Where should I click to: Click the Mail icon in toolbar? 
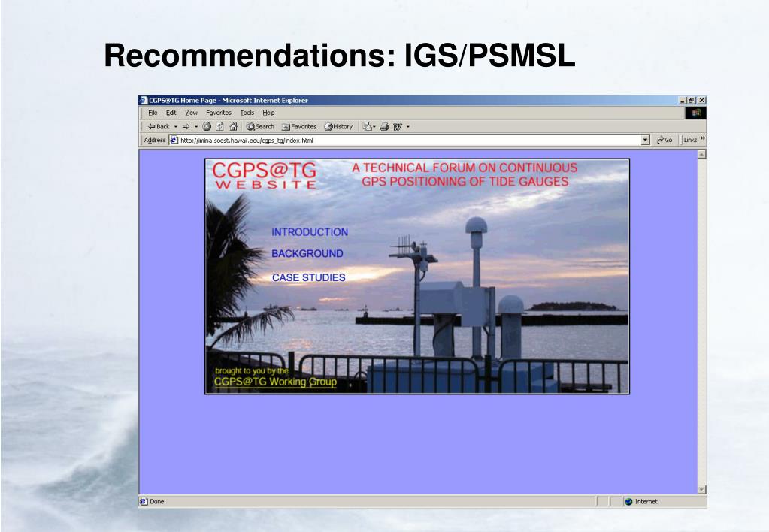(x=367, y=126)
